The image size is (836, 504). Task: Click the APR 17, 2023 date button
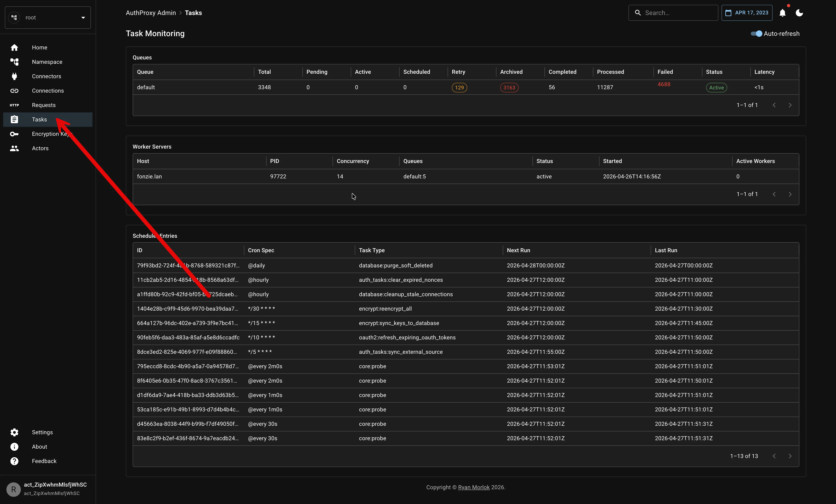tap(747, 13)
